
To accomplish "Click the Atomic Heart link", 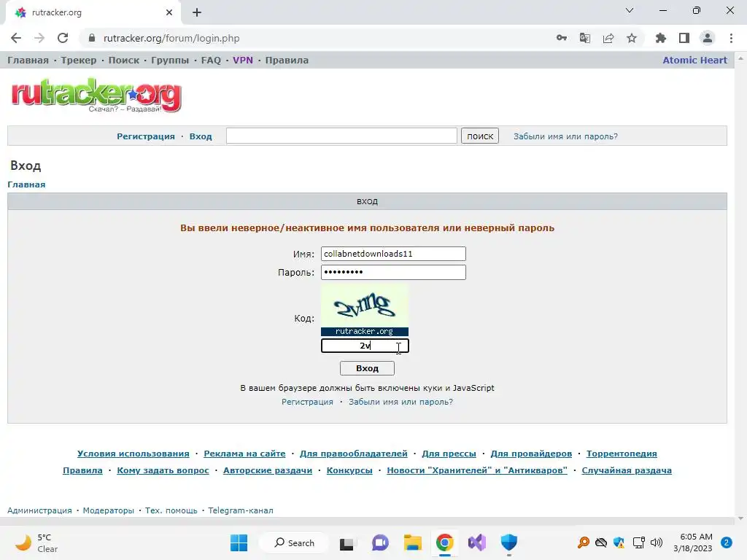I will pos(694,61).
